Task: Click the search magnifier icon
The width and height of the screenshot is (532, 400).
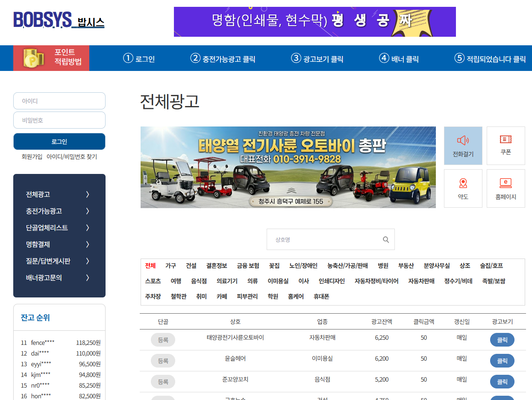Action: (x=386, y=240)
